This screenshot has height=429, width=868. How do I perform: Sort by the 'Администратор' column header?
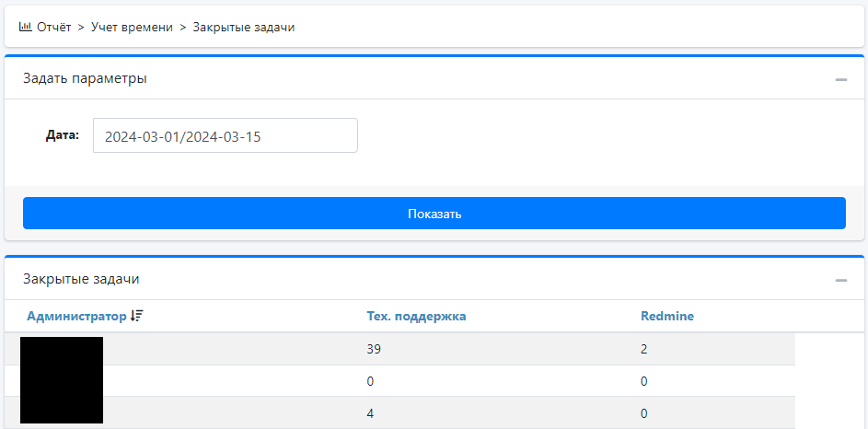pos(76,316)
